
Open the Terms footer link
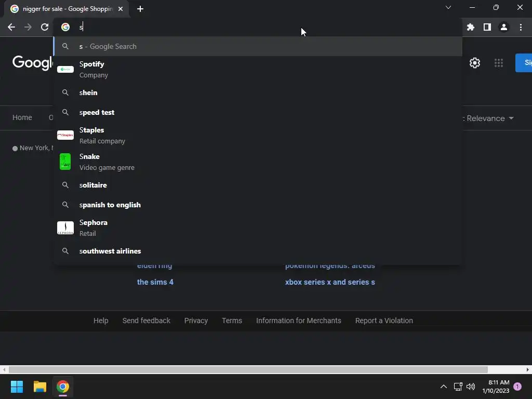pos(232,321)
